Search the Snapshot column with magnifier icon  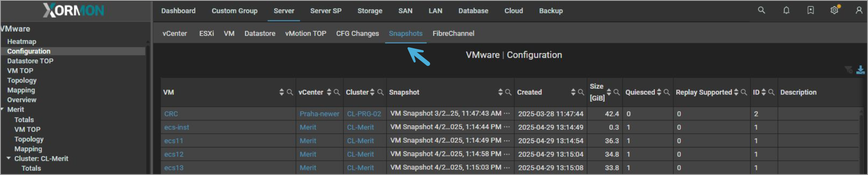tap(508, 92)
